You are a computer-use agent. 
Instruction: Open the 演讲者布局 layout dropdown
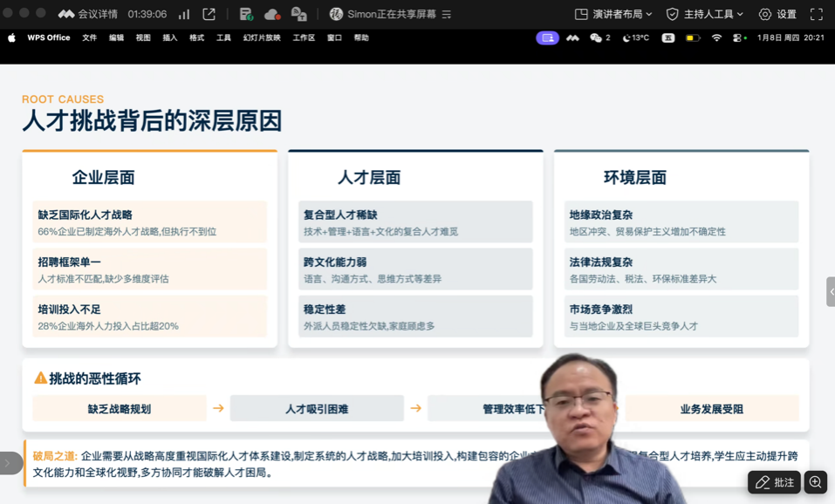[613, 14]
